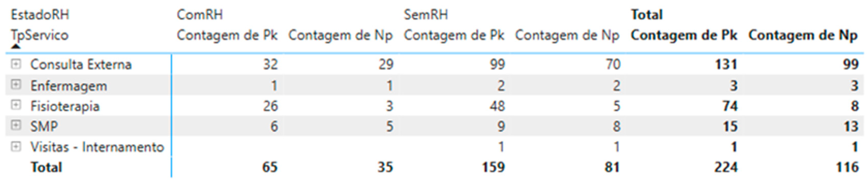Expand the SMP row
The image size is (868, 185).
16,126
